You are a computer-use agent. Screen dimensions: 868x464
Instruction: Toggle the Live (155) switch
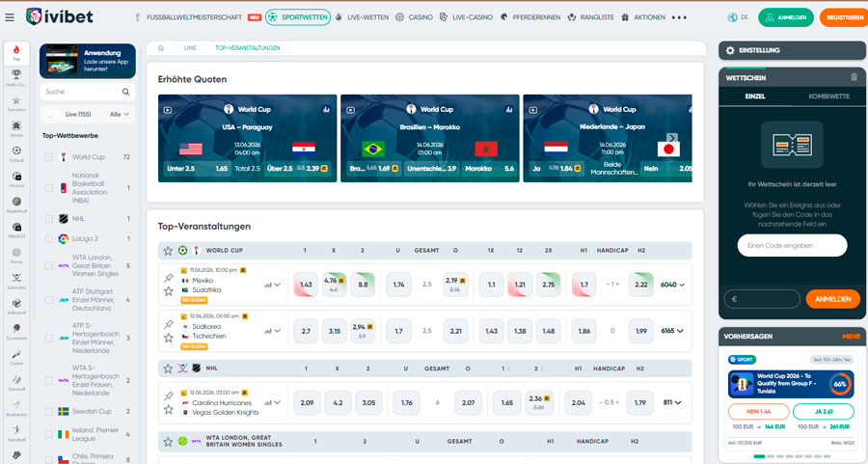53,114
